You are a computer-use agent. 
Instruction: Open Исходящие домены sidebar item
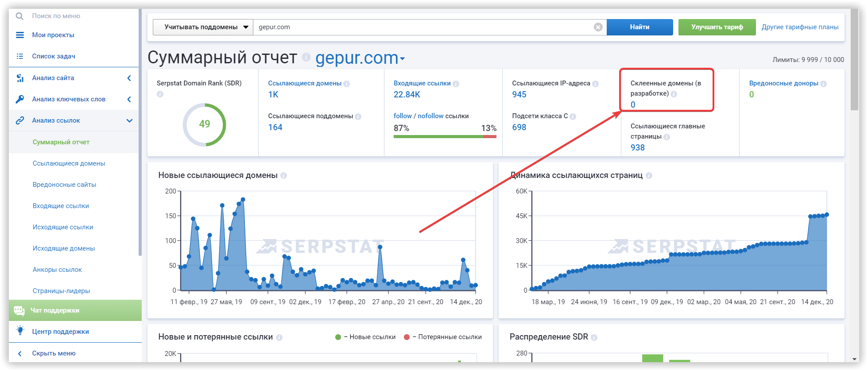64,248
